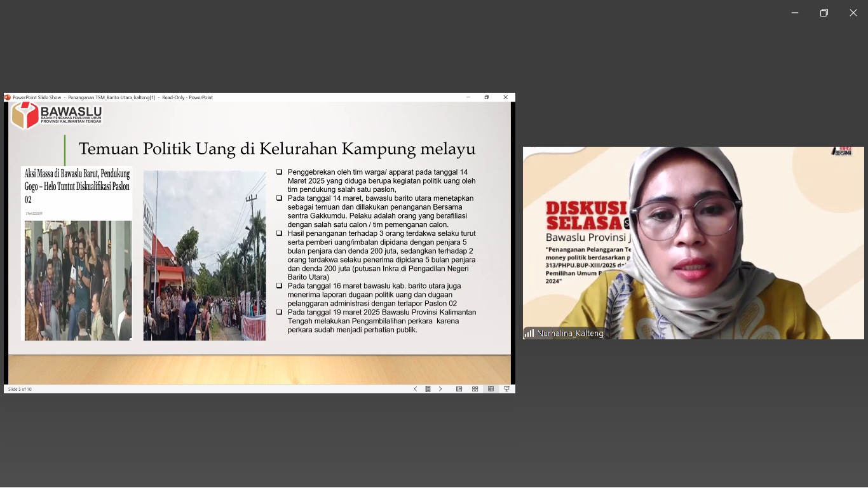Close the PowerPoint Slide Show window
The height and width of the screenshot is (488, 868).
[x=505, y=97]
